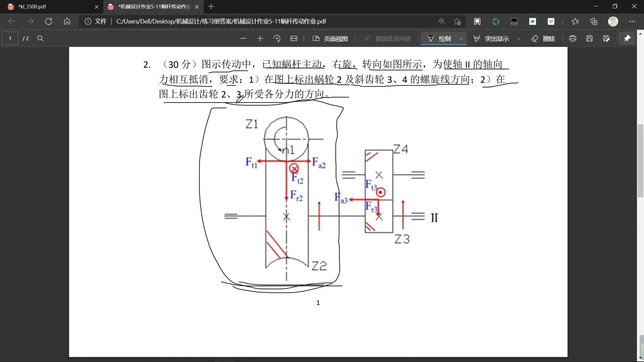The height and width of the screenshot is (362, 644).
Task: Toggle 页面视图 page view options
Action: tap(330, 38)
